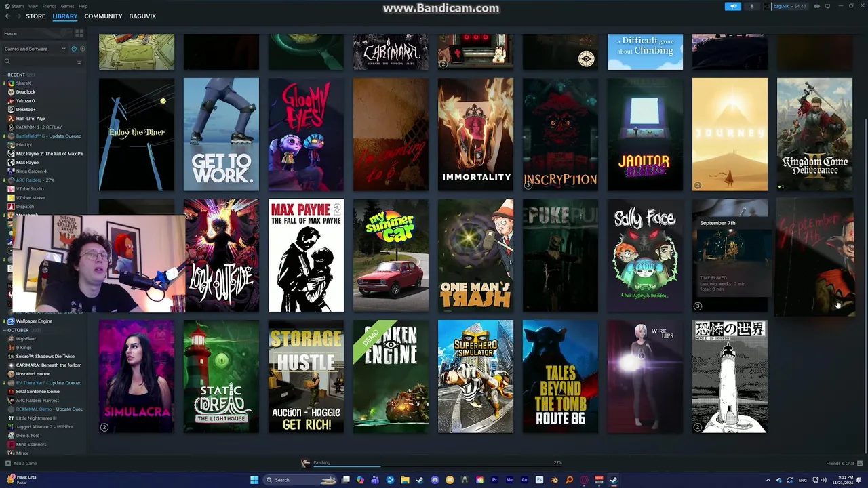The width and height of the screenshot is (868, 488).
Task: Open Photoshop from the taskbar
Action: (x=539, y=480)
